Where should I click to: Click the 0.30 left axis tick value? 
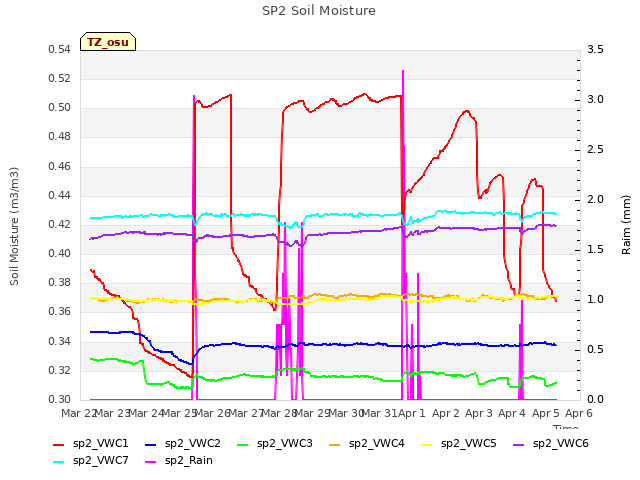[60, 399]
